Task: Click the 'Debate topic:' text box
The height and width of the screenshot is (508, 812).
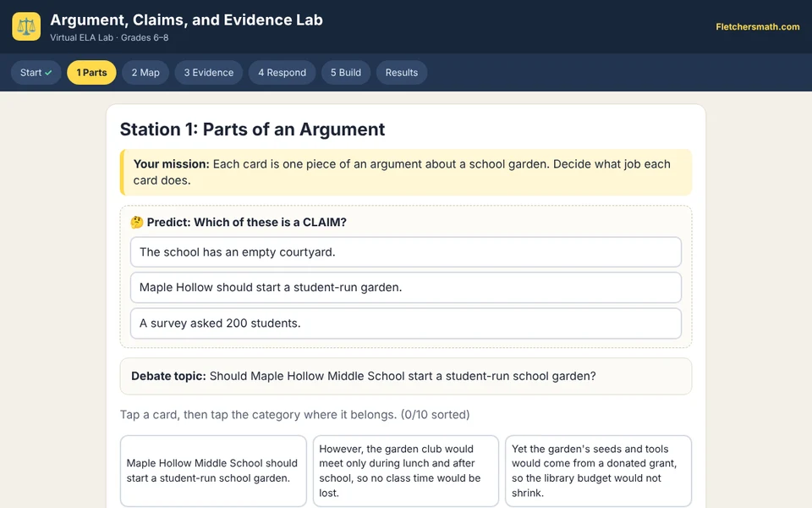Action: tap(406, 376)
